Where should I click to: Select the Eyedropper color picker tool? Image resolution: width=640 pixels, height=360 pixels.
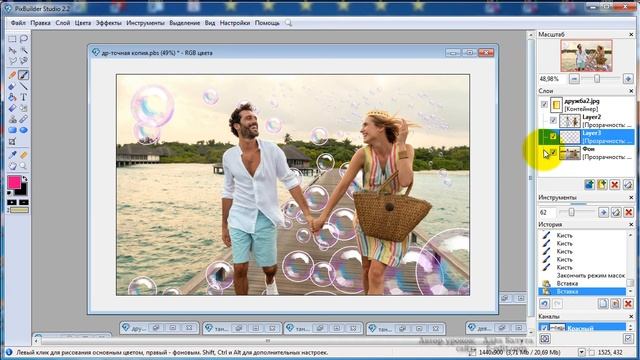[12, 155]
